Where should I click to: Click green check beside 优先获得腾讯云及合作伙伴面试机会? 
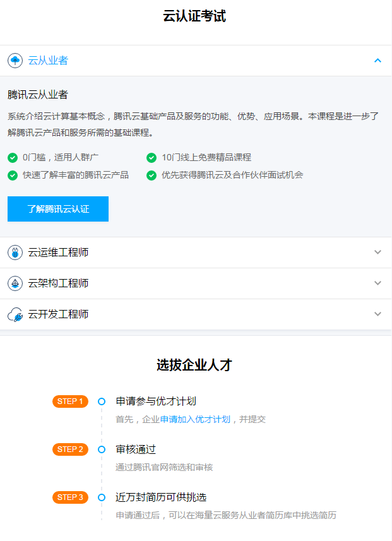(151, 175)
